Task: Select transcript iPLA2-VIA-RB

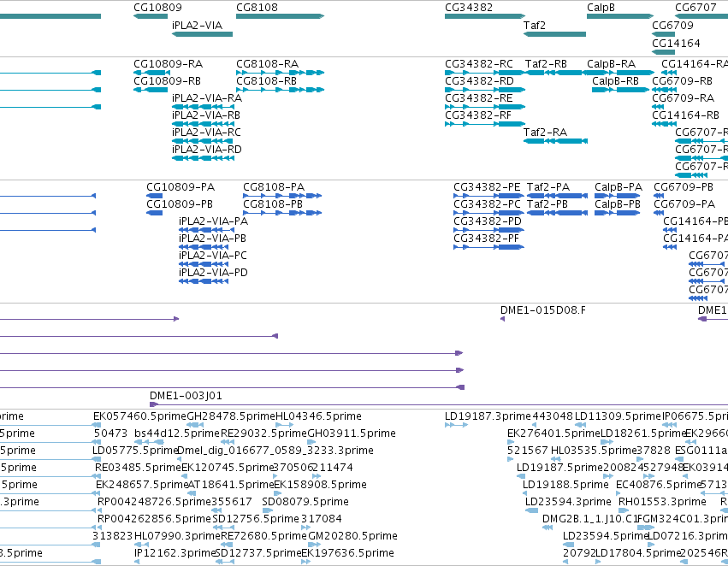Action: click(204, 124)
